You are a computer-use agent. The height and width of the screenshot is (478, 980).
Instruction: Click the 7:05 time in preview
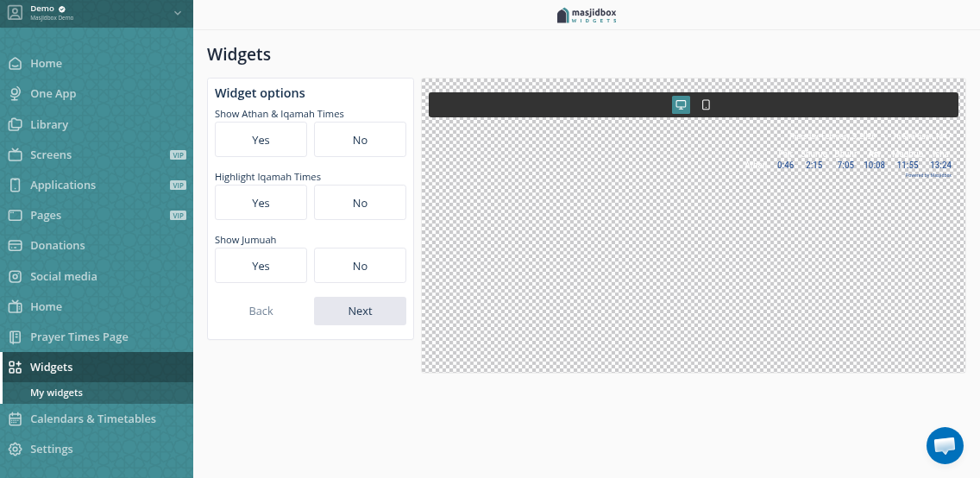click(x=845, y=165)
